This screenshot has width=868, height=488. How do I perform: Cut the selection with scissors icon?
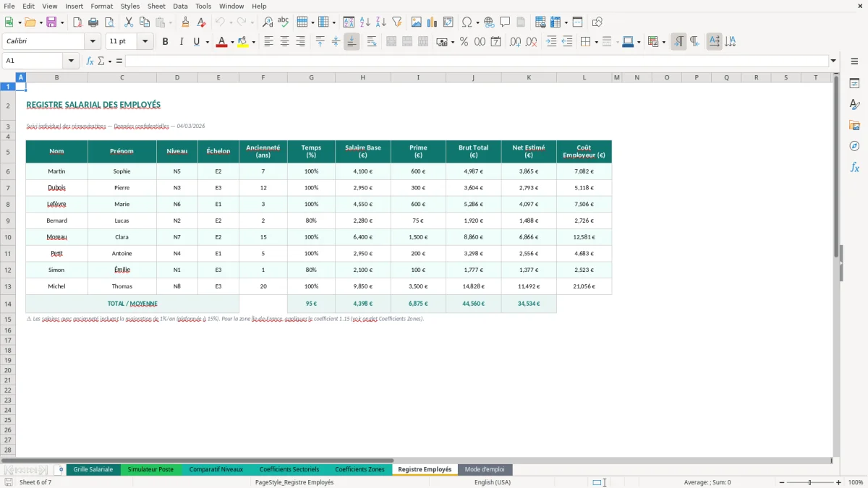129,22
